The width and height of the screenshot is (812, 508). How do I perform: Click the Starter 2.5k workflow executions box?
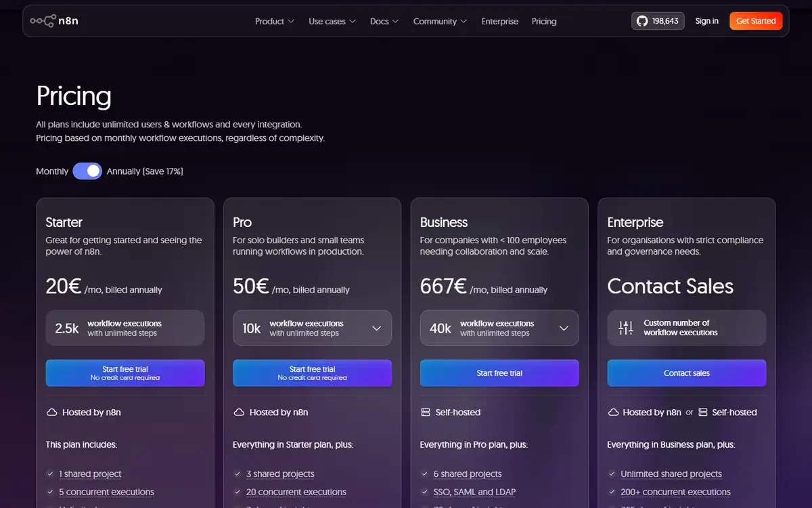[125, 328]
